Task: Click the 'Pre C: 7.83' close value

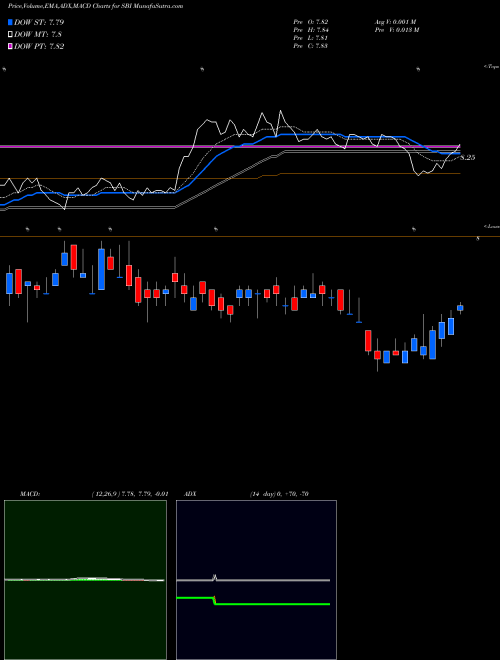Action: (311, 46)
